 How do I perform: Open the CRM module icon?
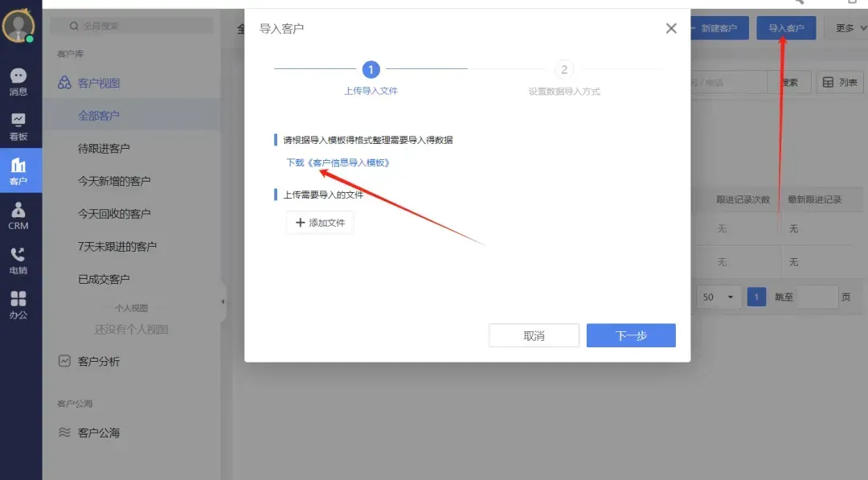(20, 211)
